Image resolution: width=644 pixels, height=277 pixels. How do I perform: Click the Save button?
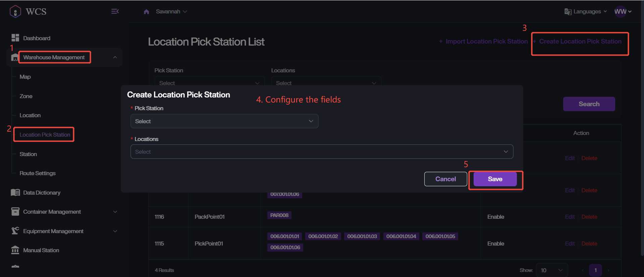(495, 179)
